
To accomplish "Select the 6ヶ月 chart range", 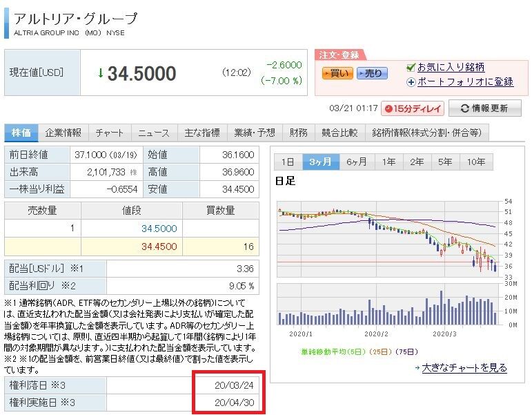I will [x=357, y=162].
